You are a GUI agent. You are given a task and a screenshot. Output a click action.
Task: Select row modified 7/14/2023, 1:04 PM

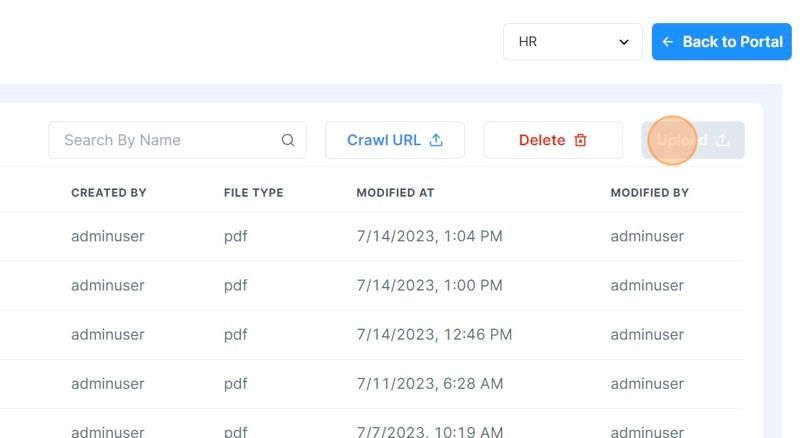(x=372, y=236)
